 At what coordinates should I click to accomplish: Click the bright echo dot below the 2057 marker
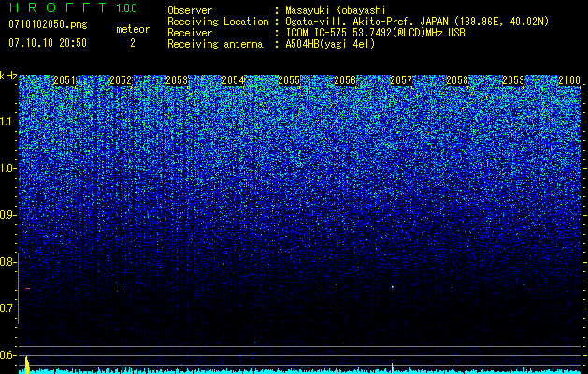pos(393,287)
